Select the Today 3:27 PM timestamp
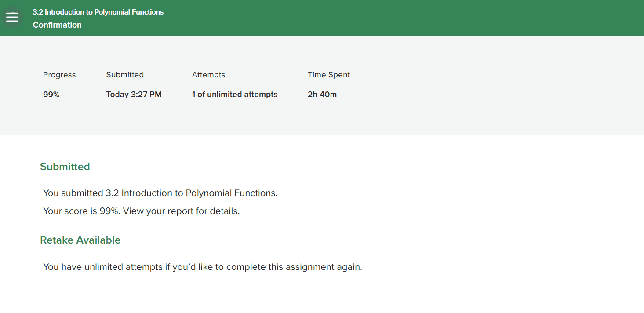644x313 pixels. 134,94
